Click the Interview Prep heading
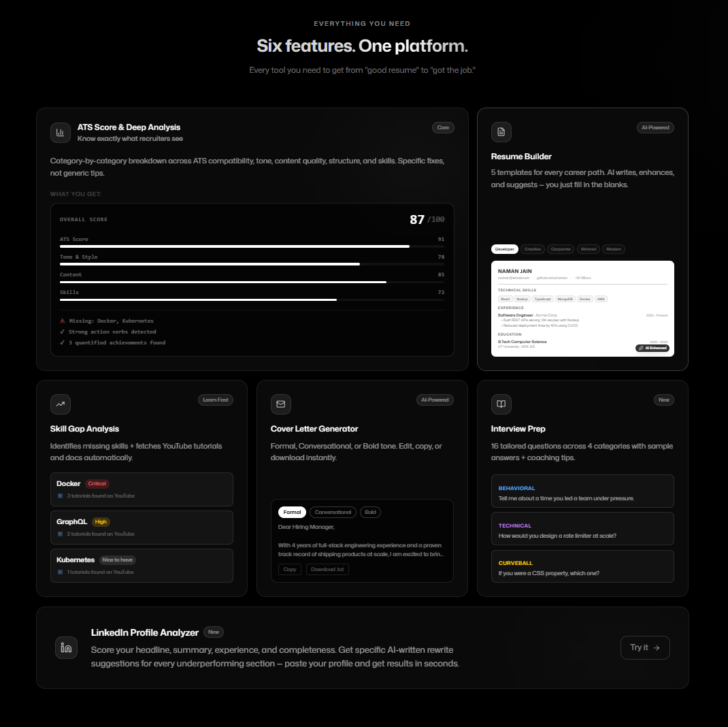 click(x=518, y=429)
